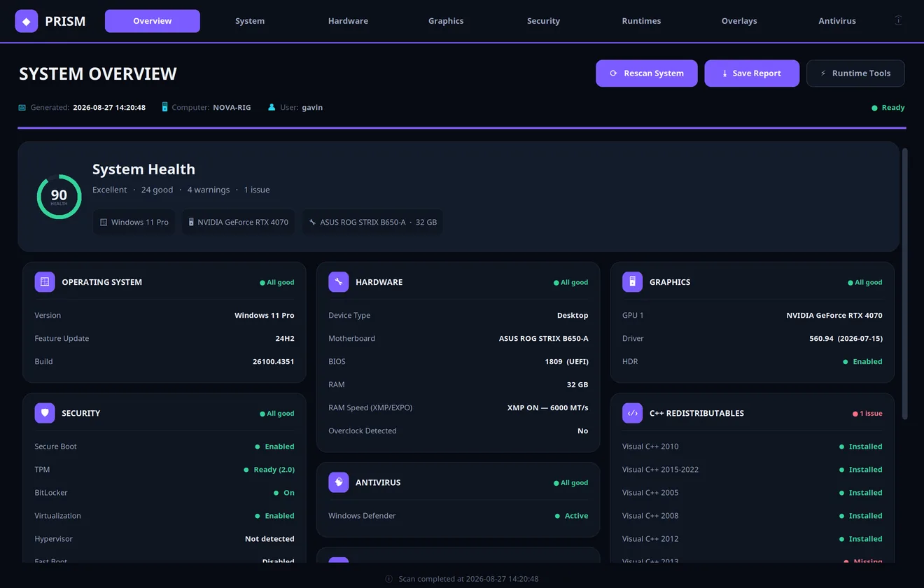This screenshot has width=924, height=588.
Task: Click the wrench icon on the Hardware card
Action: (339, 282)
